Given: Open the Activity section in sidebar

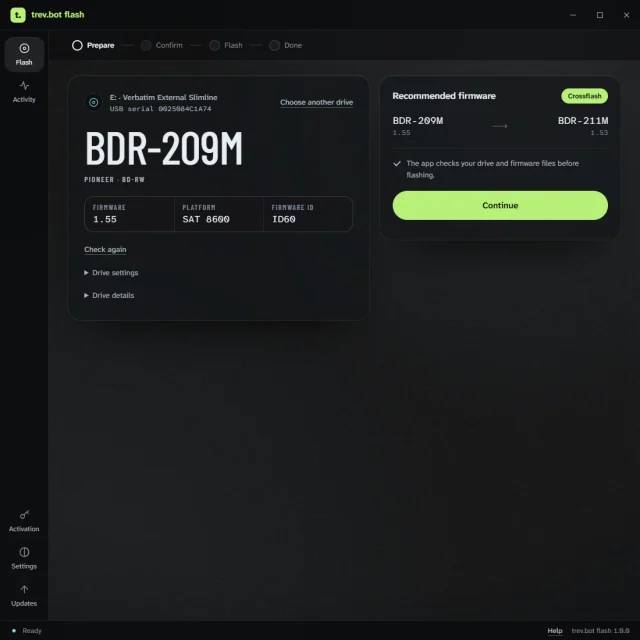Looking at the screenshot, I should click(x=24, y=91).
